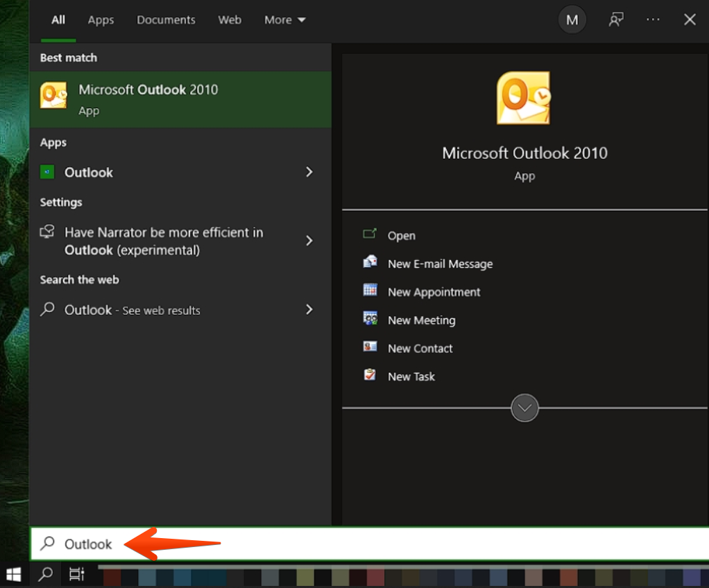Expand more actions with the circular chevron
709x588 pixels.
524,408
